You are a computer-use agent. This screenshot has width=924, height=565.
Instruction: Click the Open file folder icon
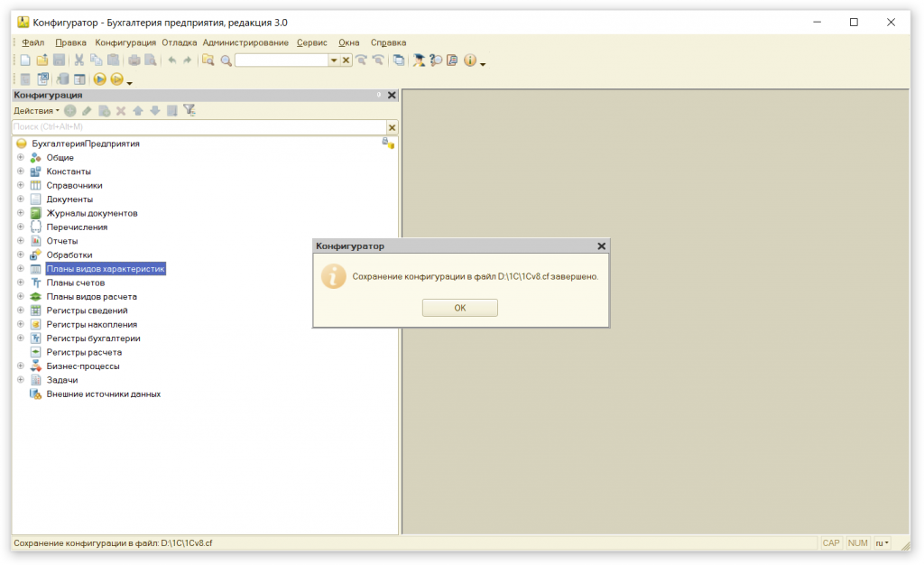click(42, 60)
